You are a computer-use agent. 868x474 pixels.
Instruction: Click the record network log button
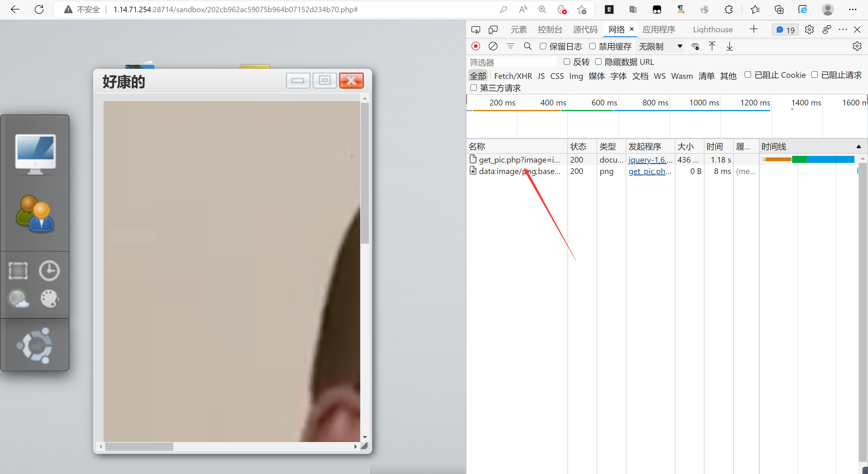tap(476, 46)
